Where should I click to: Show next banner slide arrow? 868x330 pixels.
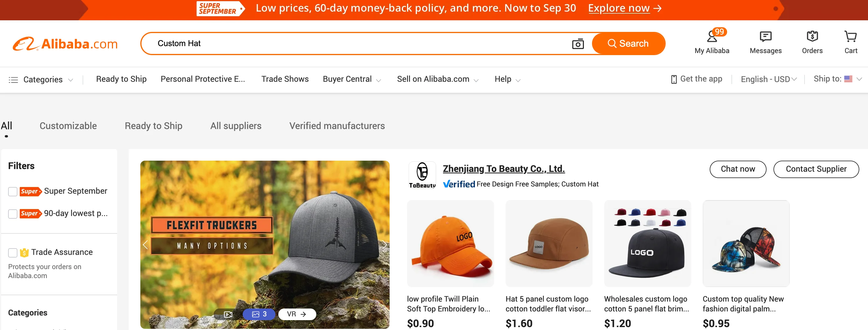coord(384,245)
